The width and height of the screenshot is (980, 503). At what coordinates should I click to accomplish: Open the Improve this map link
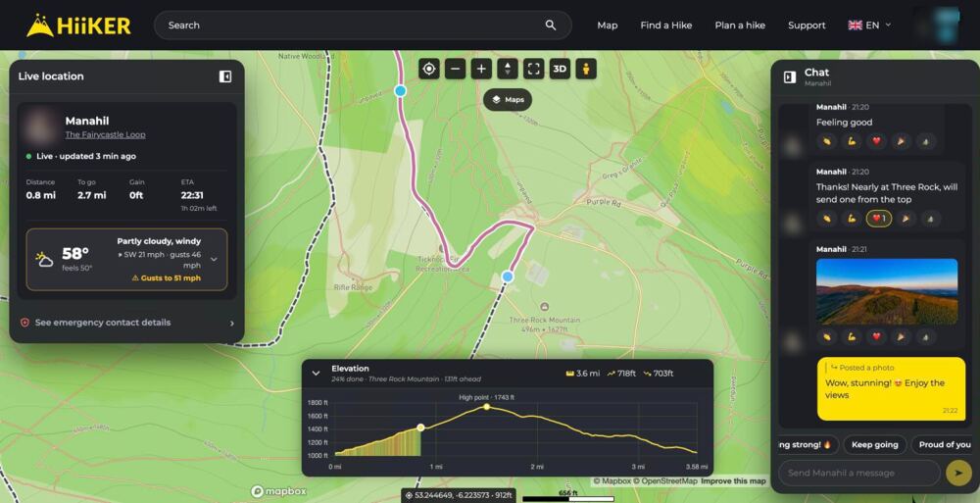coord(733,481)
